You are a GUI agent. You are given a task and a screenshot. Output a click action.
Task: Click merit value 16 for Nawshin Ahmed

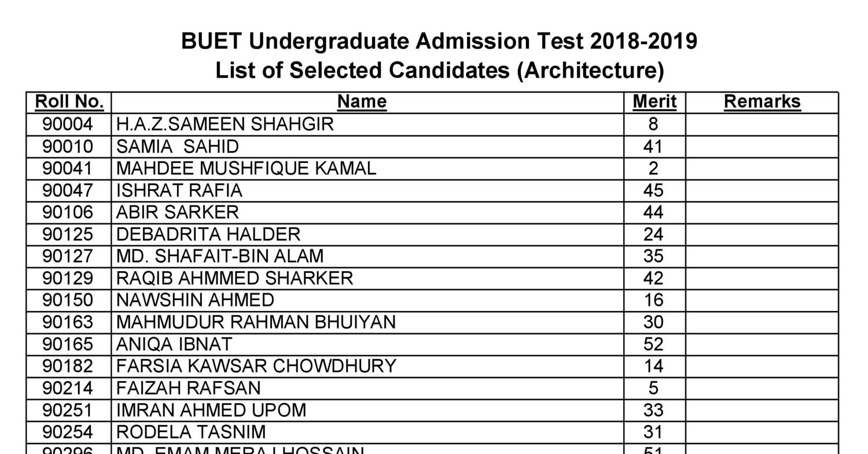coord(653,300)
